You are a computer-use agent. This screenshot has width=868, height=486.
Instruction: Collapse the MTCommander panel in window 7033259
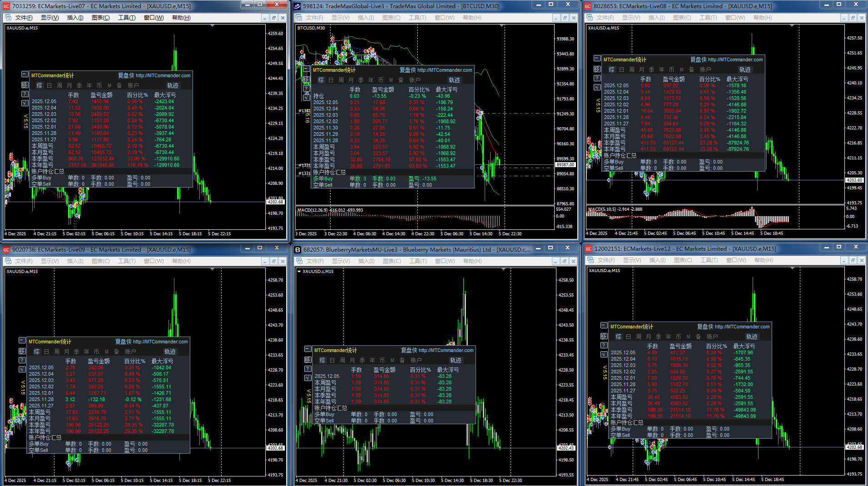pyautogui.click(x=25, y=74)
